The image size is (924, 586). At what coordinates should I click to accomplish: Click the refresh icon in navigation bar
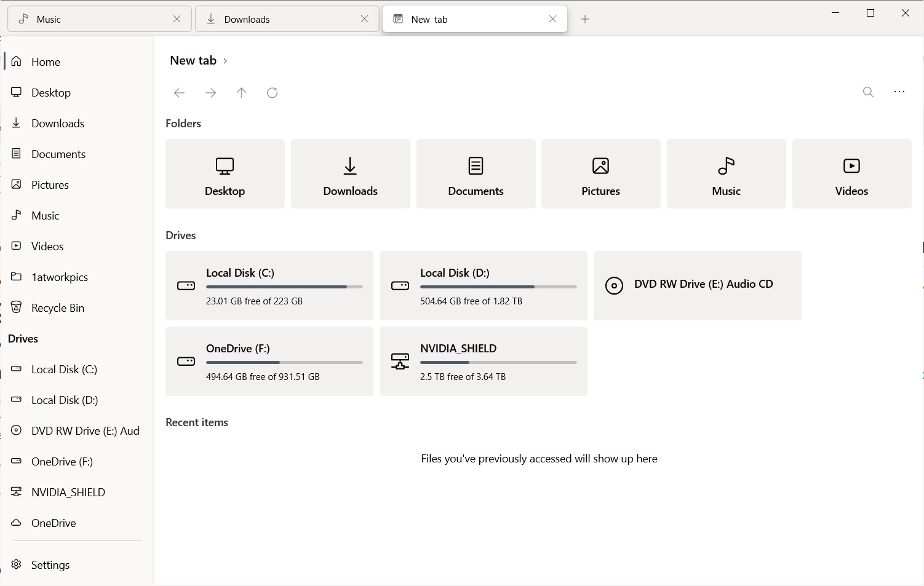272,93
